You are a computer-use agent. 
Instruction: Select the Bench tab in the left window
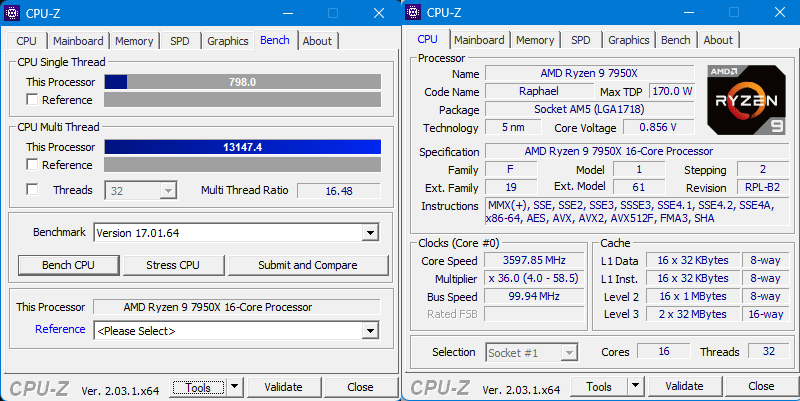(275, 40)
